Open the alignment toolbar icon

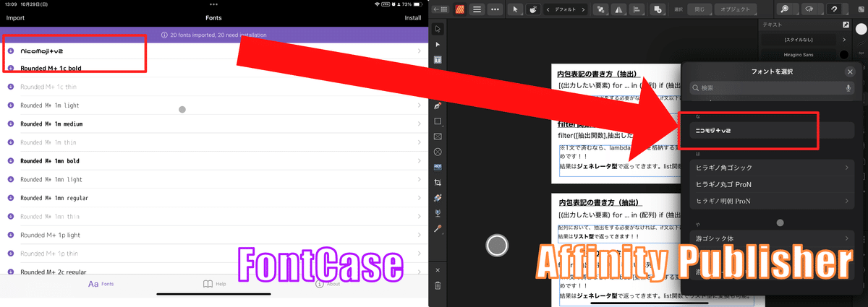tap(637, 9)
